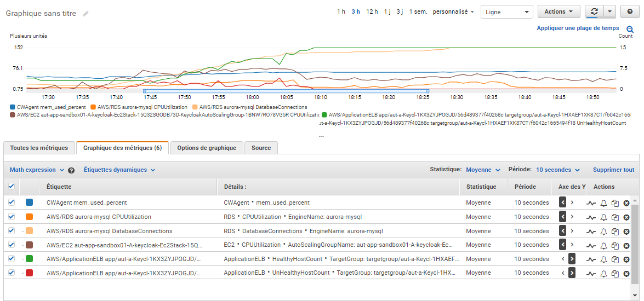Open the Statistique Moyenne dropdown
The image size is (644, 301).
tap(483, 170)
